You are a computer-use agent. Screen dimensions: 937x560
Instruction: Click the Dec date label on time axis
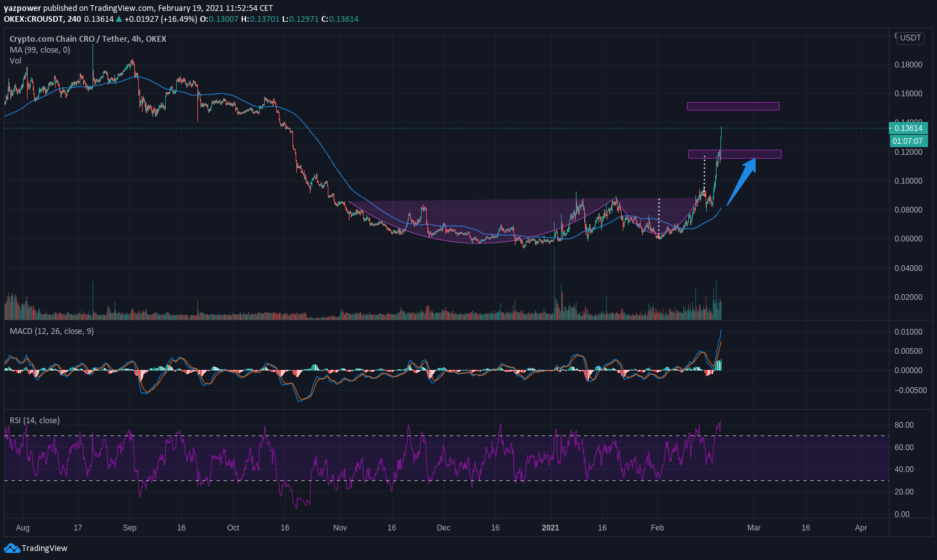(443, 528)
